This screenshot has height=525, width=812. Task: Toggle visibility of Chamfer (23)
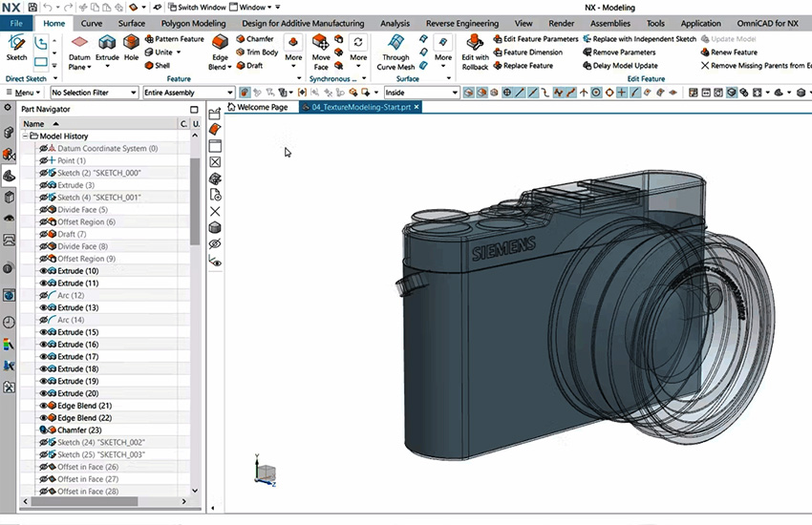coord(44,430)
